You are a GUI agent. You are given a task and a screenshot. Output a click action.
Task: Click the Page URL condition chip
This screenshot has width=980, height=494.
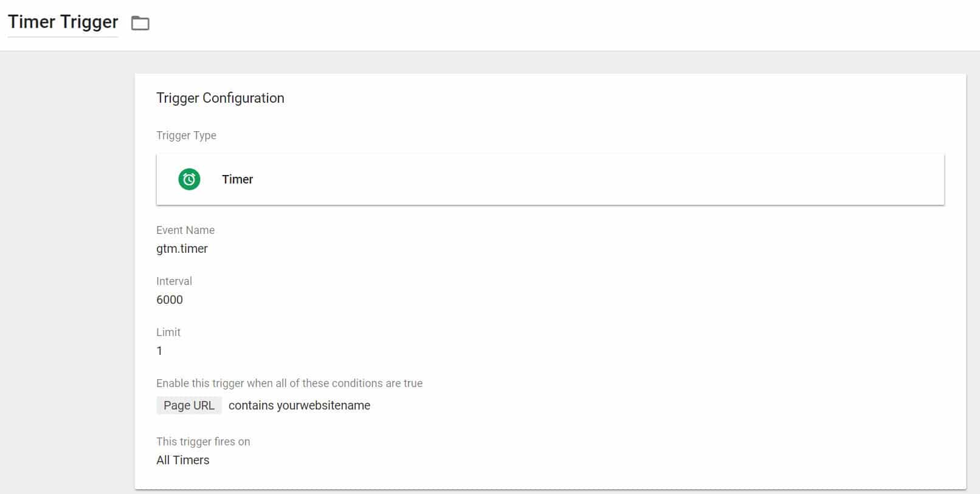[x=189, y=405]
